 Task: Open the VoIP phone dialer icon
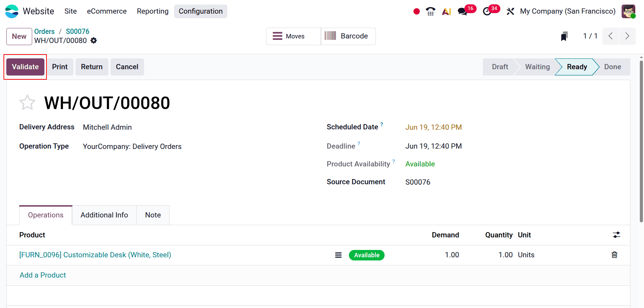pyautogui.click(x=430, y=12)
